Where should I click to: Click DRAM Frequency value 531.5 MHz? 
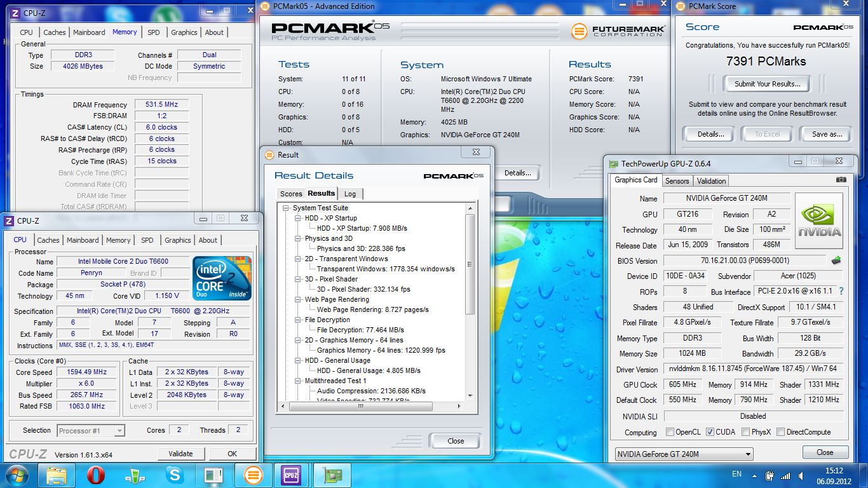coord(161,104)
